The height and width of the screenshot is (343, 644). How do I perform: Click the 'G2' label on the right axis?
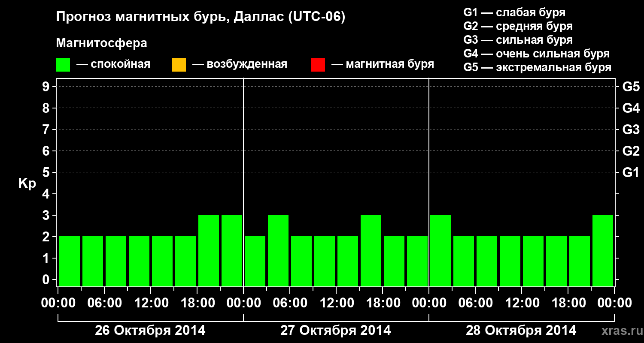pos(631,151)
